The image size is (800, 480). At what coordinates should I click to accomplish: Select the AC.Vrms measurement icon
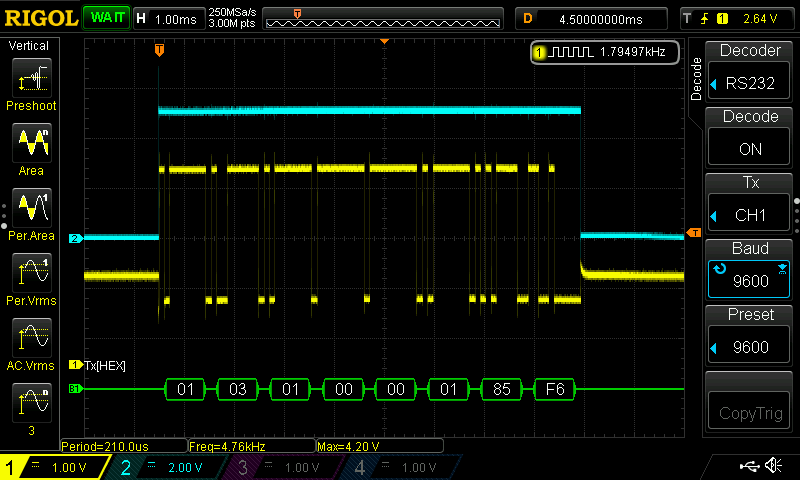(x=32, y=338)
